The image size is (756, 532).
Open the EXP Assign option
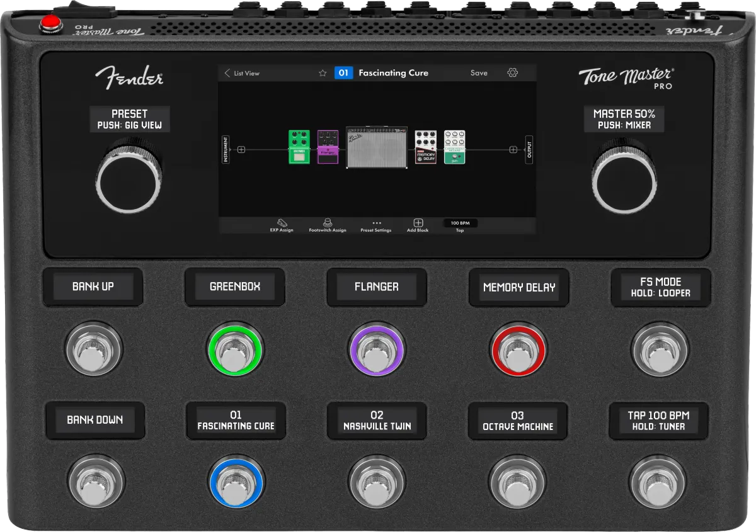pyautogui.click(x=282, y=225)
